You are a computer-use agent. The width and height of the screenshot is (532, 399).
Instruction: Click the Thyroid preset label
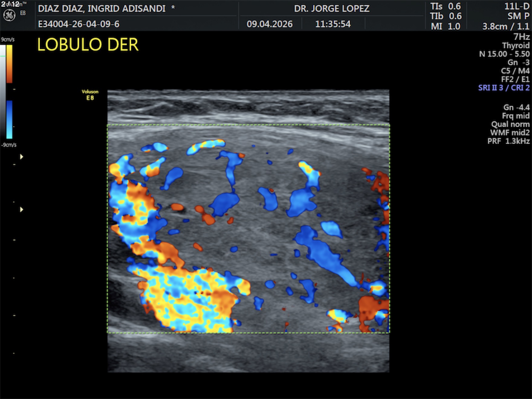[x=515, y=45]
